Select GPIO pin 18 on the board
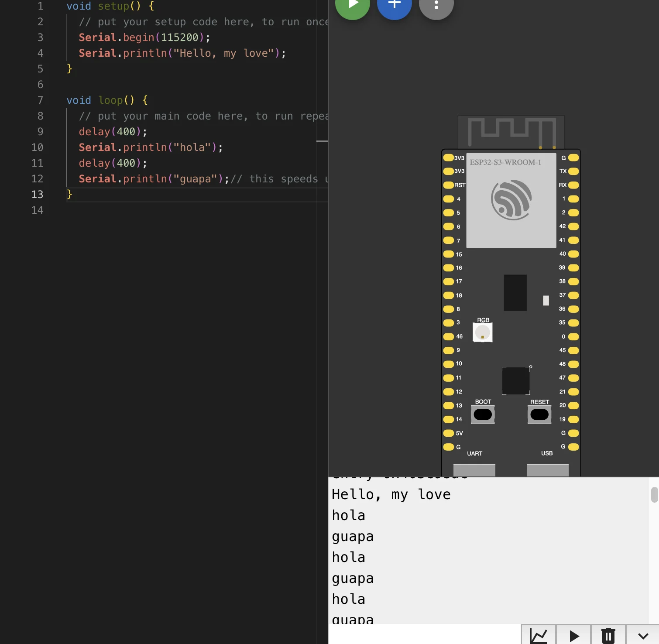Image resolution: width=659 pixels, height=644 pixels. coord(449,295)
